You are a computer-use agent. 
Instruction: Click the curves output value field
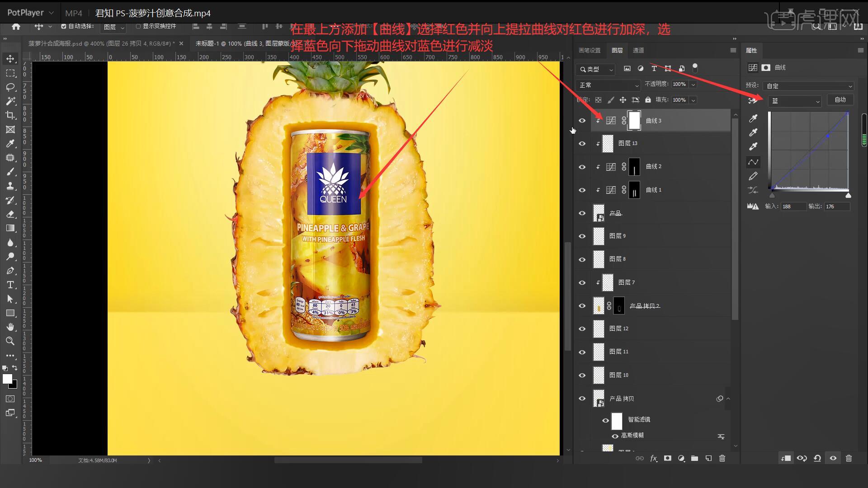pyautogui.click(x=837, y=206)
